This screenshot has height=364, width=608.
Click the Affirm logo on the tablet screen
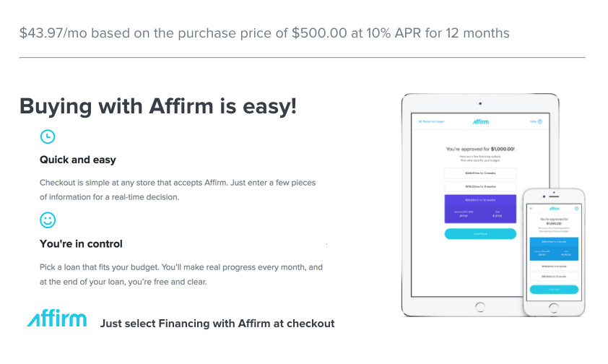480,121
